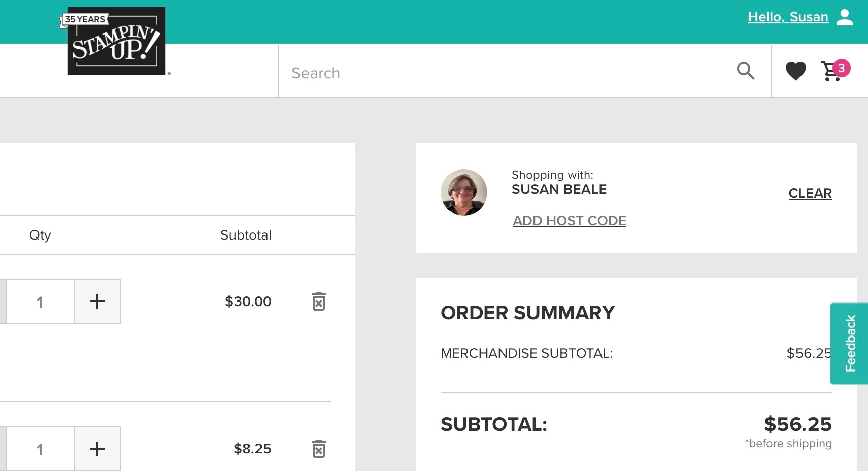The image size is (868, 471).
Task: Remove the $8.25 item using trash icon
Action: tap(318, 449)
